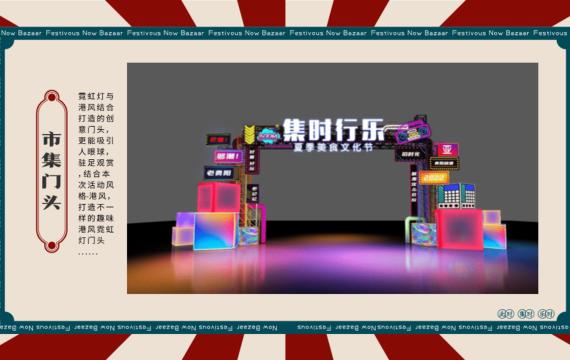Select the orange 2022 neon sign
The height and width of the screenshot is (360, 570).
coord(433,178)
